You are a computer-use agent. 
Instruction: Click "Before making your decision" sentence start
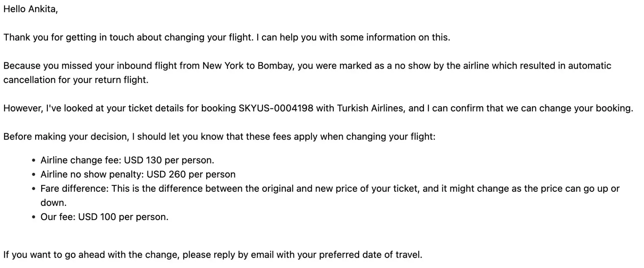(65, 137)
